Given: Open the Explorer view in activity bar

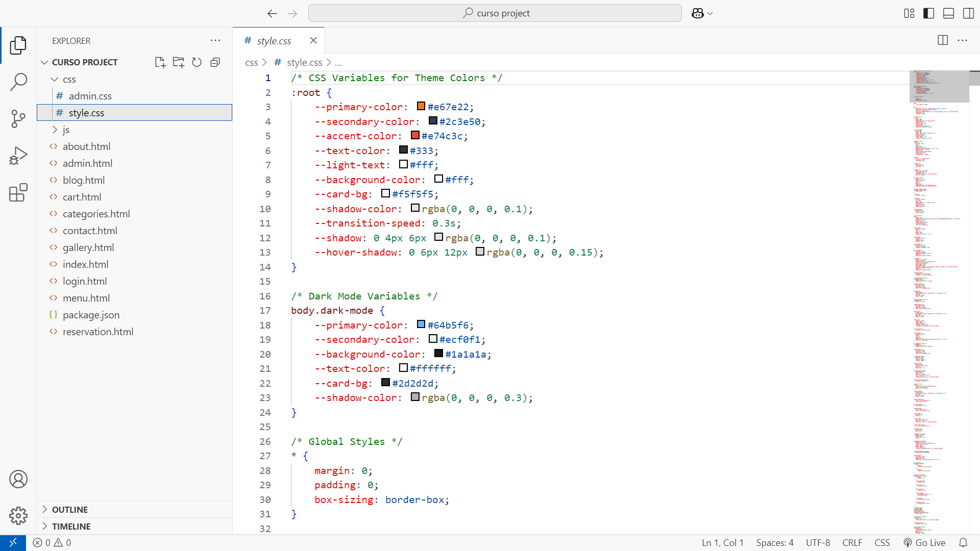Looking at the screenshot, I should point(18,45).
